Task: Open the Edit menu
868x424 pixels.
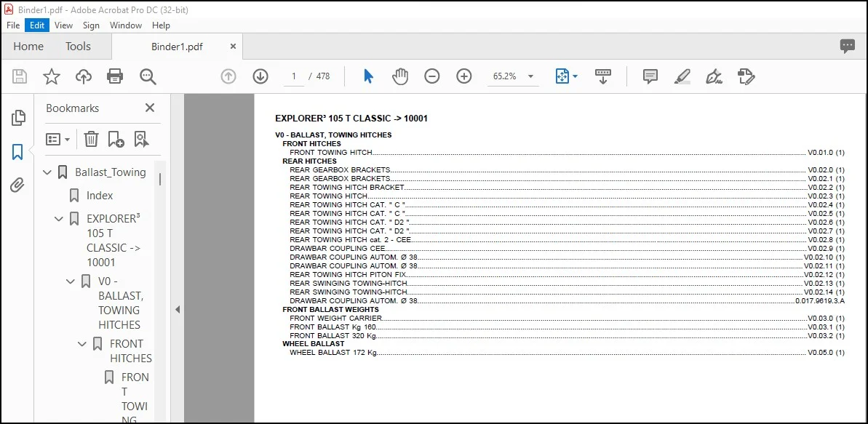Action: (37, 25)
